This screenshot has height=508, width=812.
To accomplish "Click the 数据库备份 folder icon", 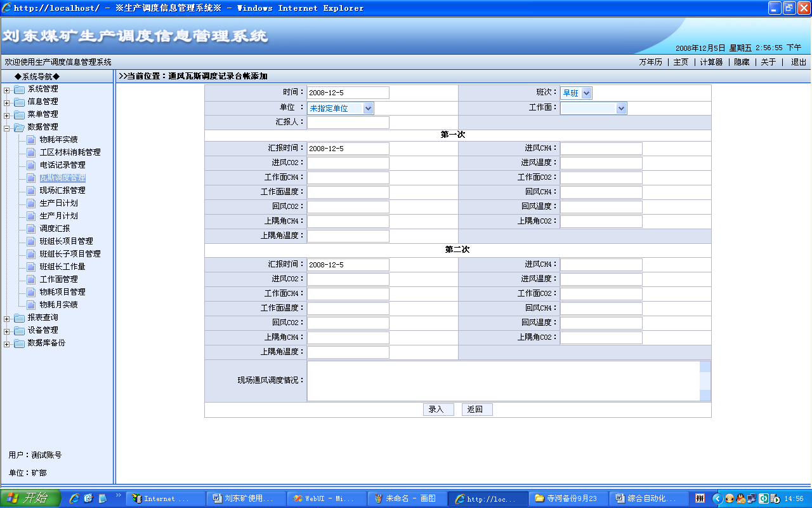I will [19, 343].
